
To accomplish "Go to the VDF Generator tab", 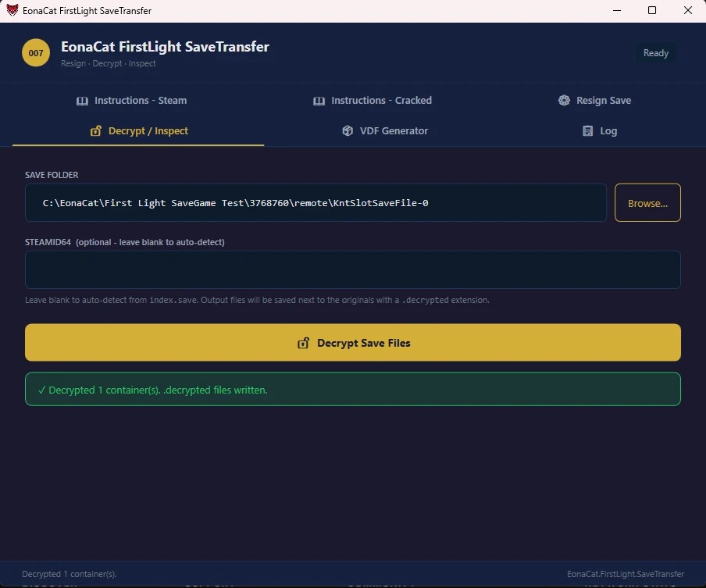I will pos(385,131).
